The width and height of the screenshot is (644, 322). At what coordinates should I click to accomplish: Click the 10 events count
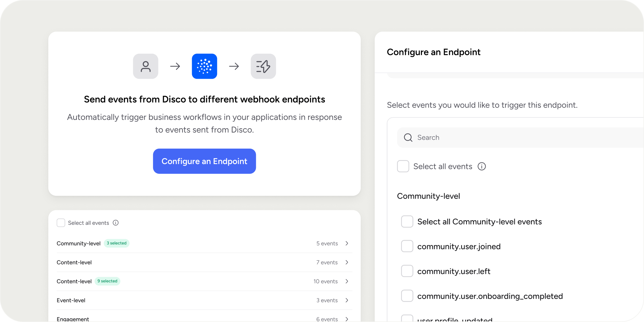point(325,281)
